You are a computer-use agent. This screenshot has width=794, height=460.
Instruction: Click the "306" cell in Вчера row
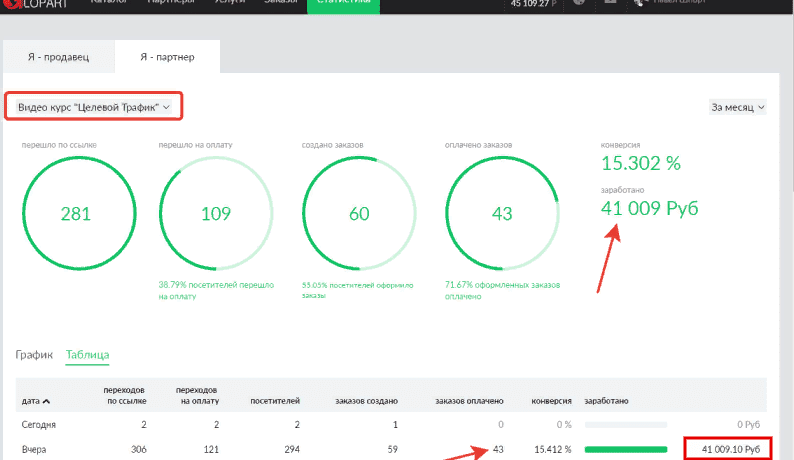pos(139,449)
